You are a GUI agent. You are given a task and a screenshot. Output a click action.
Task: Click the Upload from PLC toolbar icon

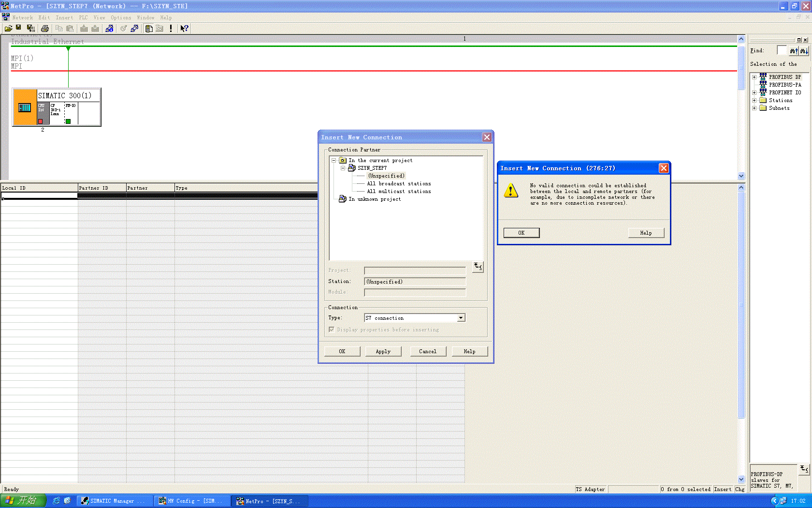click(95, 29)
